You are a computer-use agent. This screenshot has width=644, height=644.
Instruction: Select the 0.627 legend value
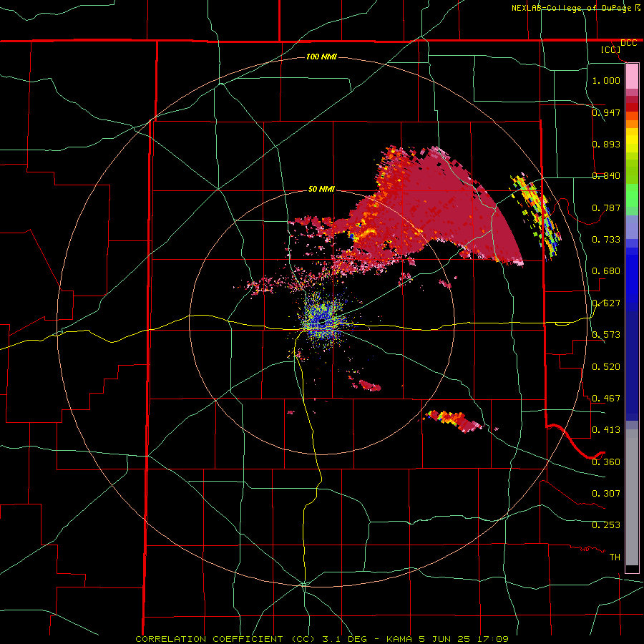point(606,303)
